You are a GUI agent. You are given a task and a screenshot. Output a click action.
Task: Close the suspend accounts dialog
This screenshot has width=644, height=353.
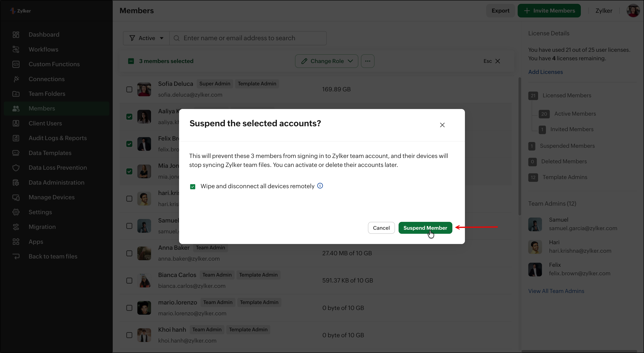click(x=442, y=125)
